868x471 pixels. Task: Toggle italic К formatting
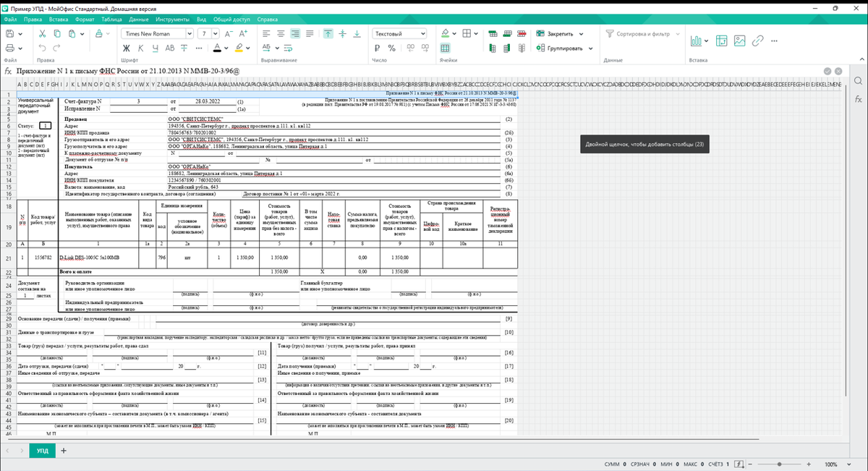(141, 48)
